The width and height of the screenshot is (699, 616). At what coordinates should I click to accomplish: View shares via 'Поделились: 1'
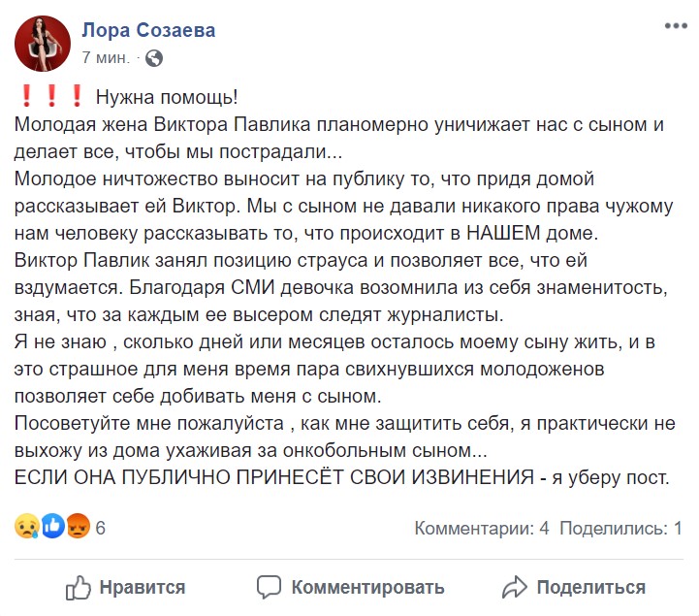[x=621, y=529]
